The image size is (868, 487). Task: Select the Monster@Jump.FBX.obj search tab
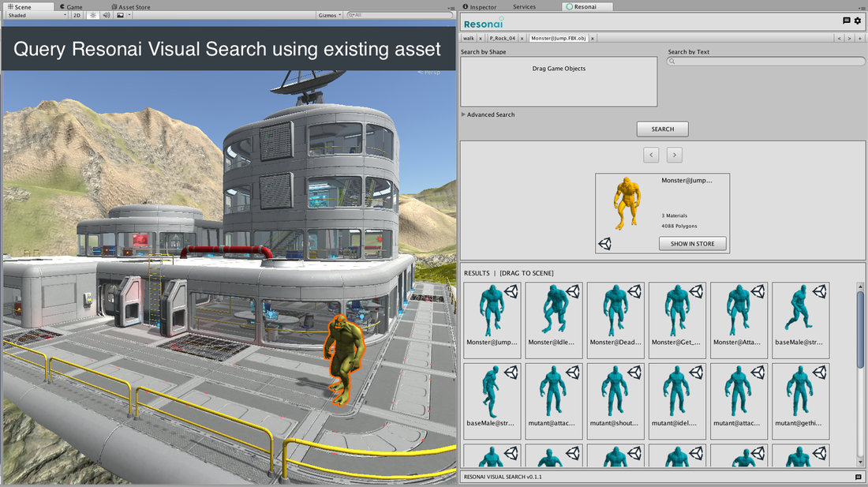(558, 38)
